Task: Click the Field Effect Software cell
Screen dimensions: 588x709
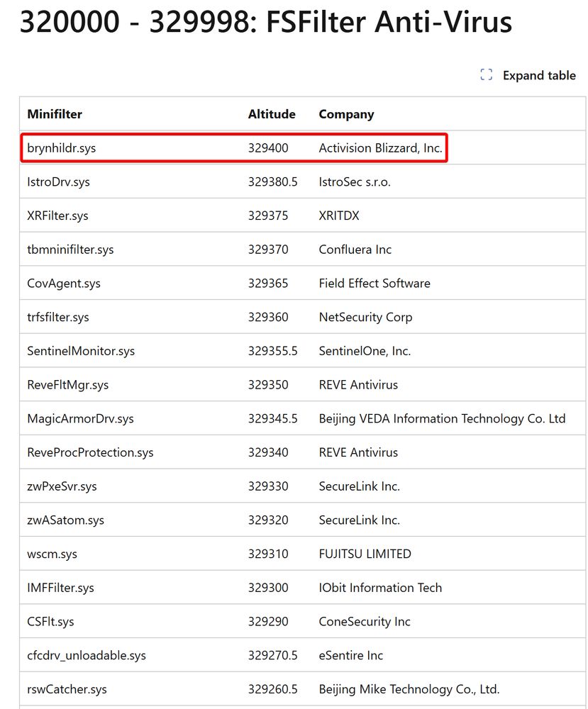Action: [x=375, y=284]
